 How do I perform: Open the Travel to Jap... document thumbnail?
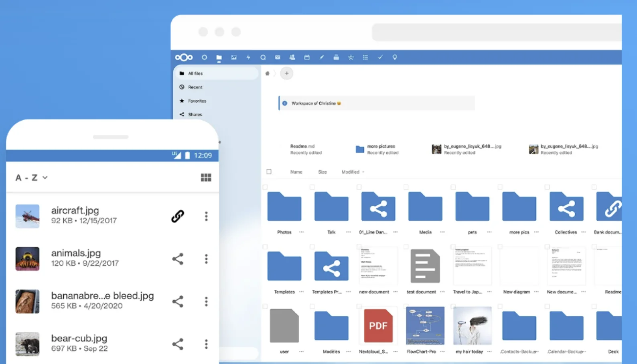tap(472, 266)
